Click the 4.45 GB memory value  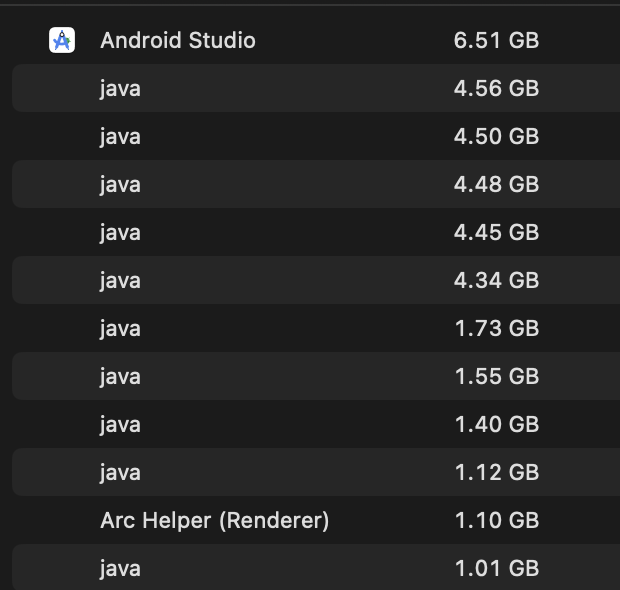(496, 232)
